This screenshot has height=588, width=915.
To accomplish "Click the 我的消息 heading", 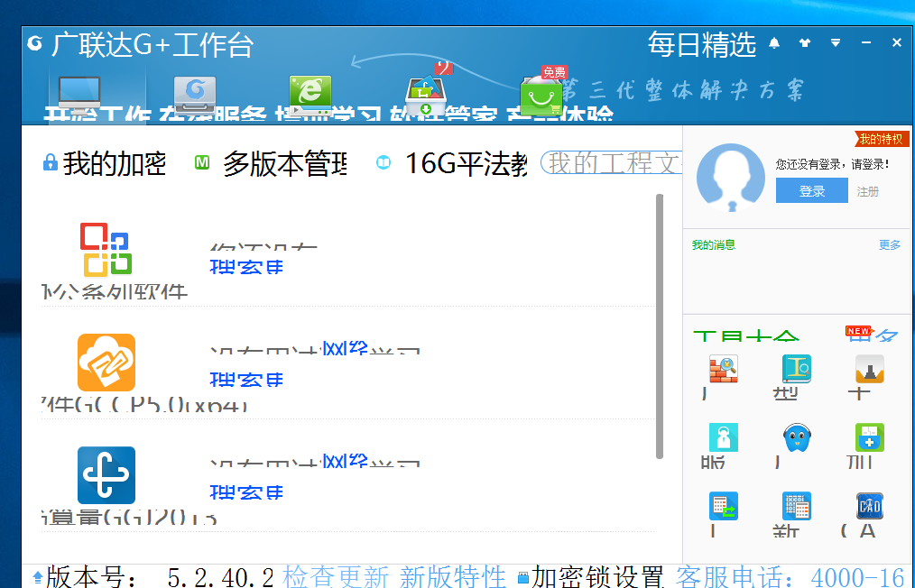I will (x=714, y=245).
